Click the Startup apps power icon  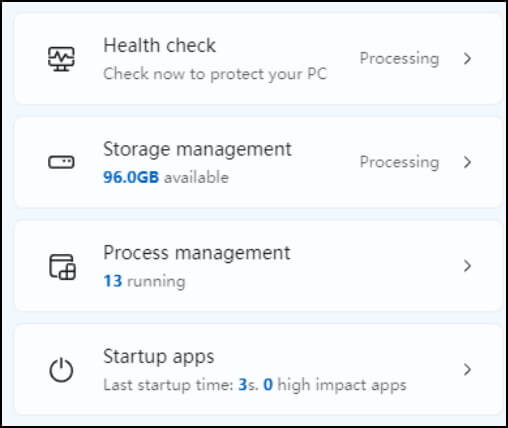[x=61, y=370]
